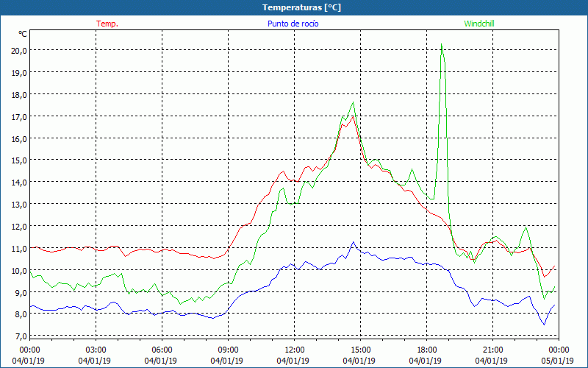Click the "00:00" label above 04/01/19
The height and width of the screenshot is (368, 588).
[x=29, y=350]
